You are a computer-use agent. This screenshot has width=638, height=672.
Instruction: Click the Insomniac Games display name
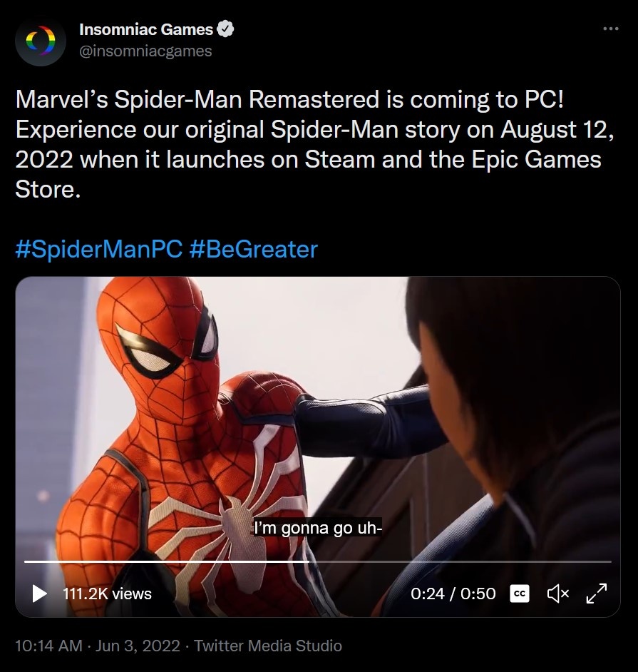coord(146,29)
